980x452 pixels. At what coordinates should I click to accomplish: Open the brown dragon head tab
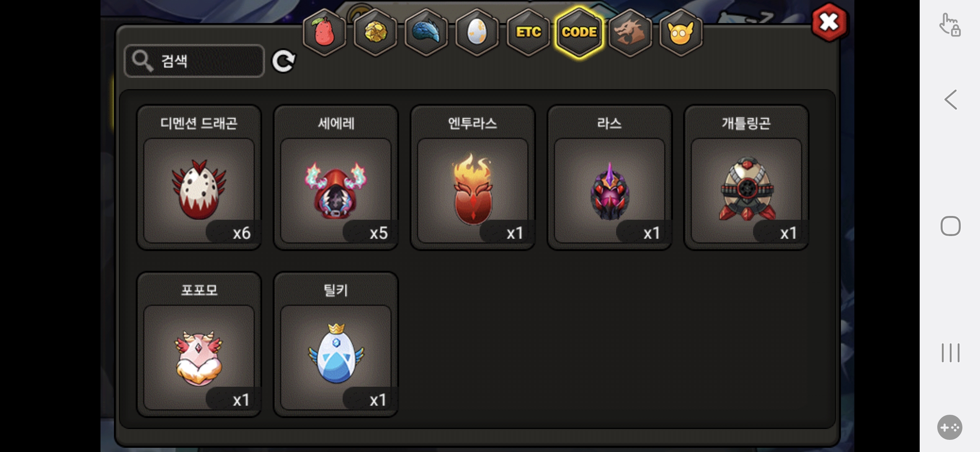630,32
